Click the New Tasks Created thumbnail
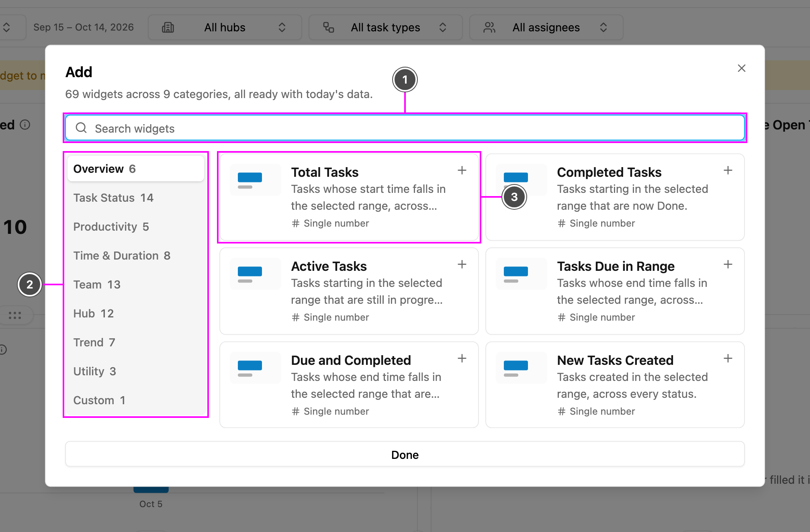This screenshot has height=532, width=810. 522,368
